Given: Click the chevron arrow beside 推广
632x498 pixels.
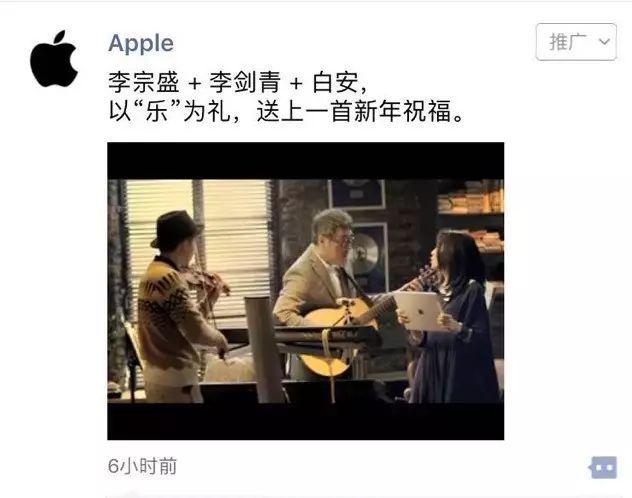Looking at the screenshot, I should (x=604, y=42).
